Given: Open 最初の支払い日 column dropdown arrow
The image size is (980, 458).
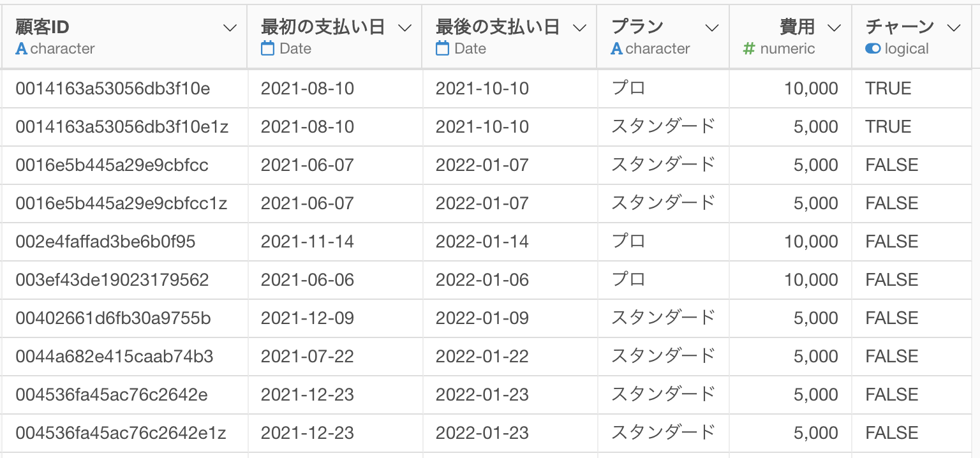Looking at the screenshot, I should click(x=405, y=27).
